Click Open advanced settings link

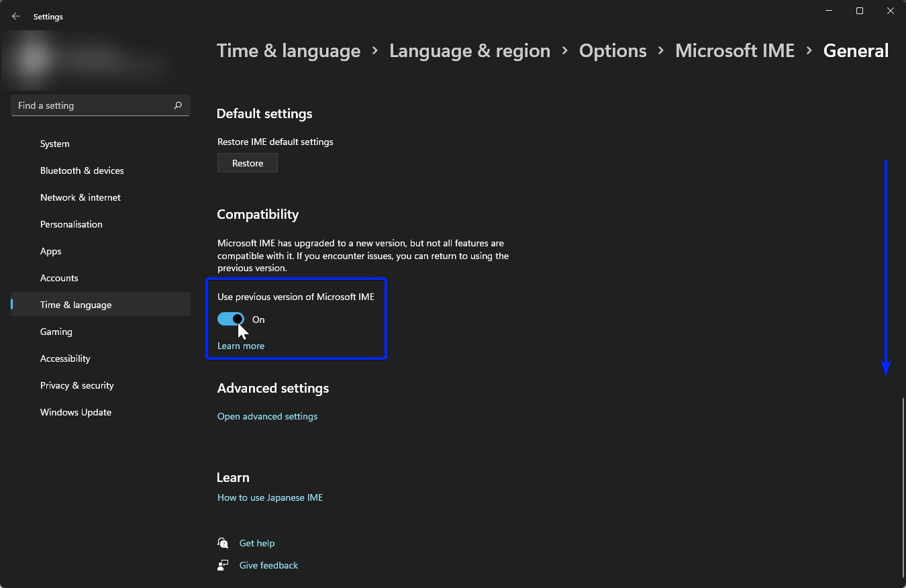tap(267, 416)
